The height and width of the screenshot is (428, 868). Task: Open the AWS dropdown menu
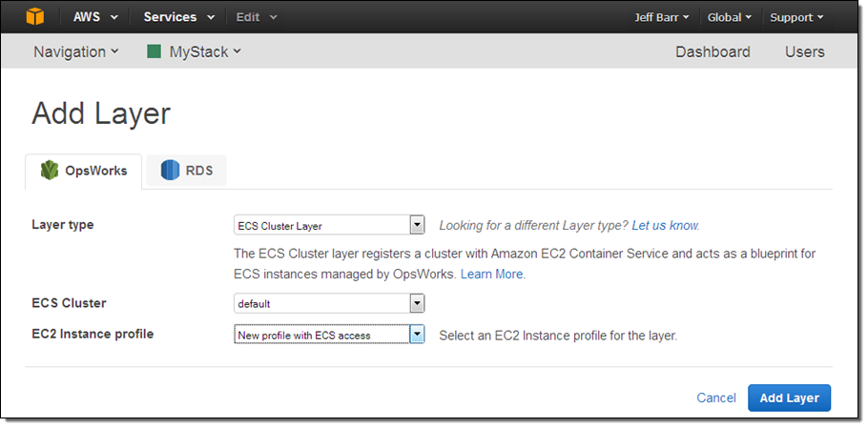click(x=95, y=17)
